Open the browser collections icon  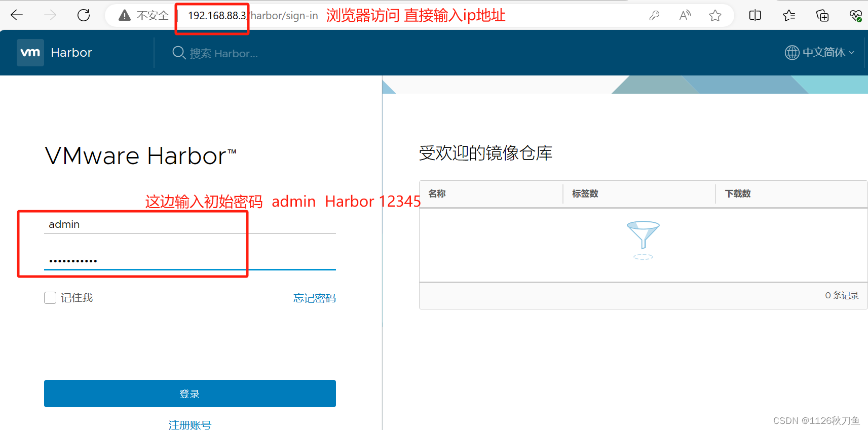click(822, 16)
